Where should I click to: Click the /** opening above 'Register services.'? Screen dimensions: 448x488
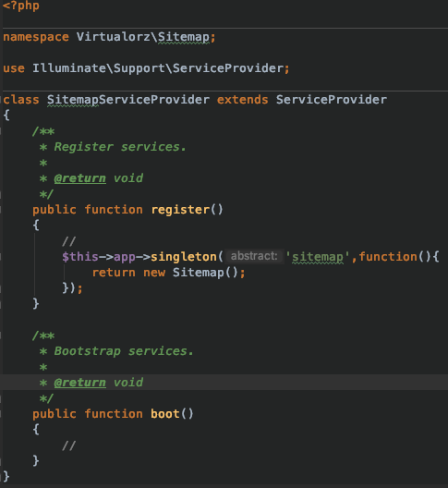[43, 131]
